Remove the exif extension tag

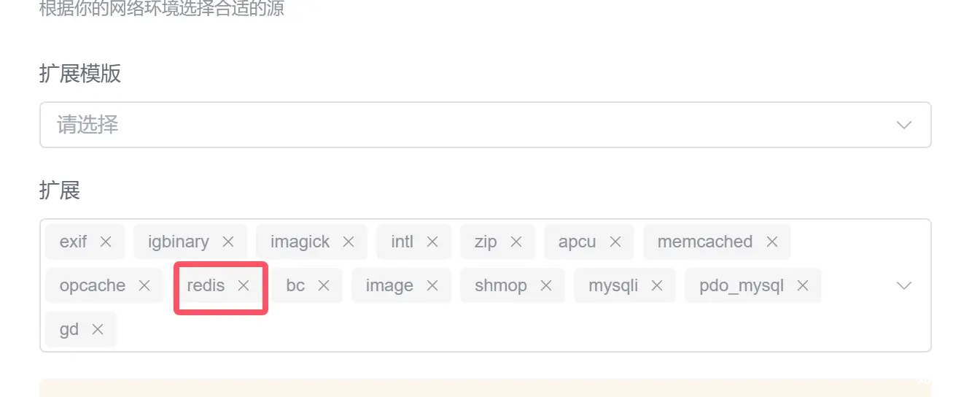click(106, 242)
